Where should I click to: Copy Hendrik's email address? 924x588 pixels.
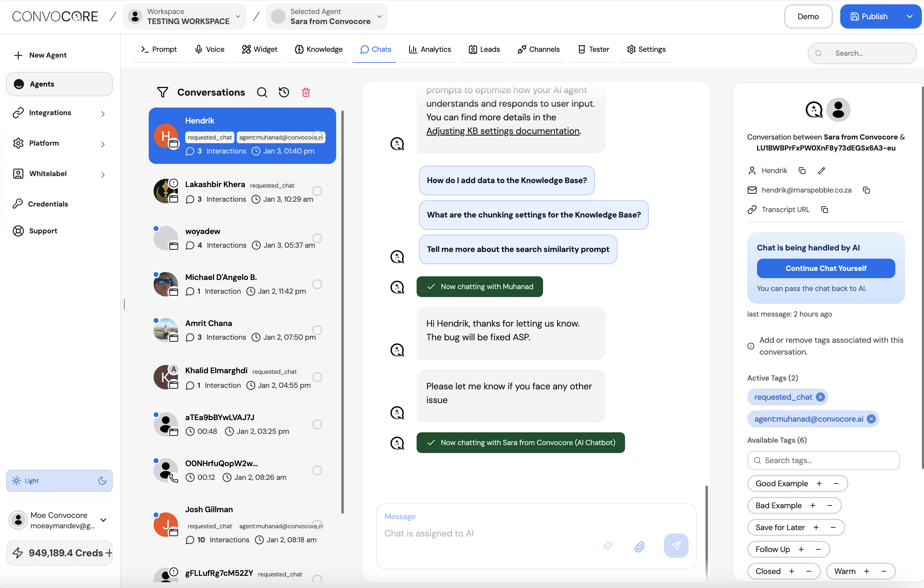866,190
